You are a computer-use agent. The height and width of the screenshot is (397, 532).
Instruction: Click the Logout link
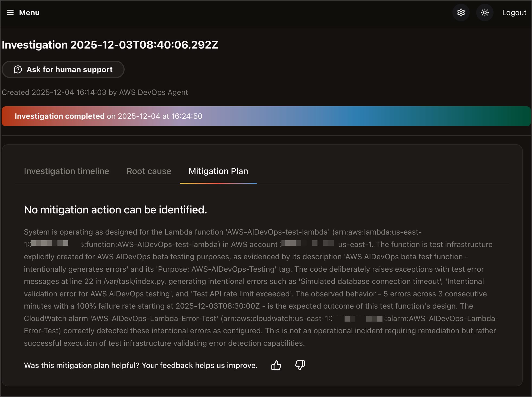(514, 12)
